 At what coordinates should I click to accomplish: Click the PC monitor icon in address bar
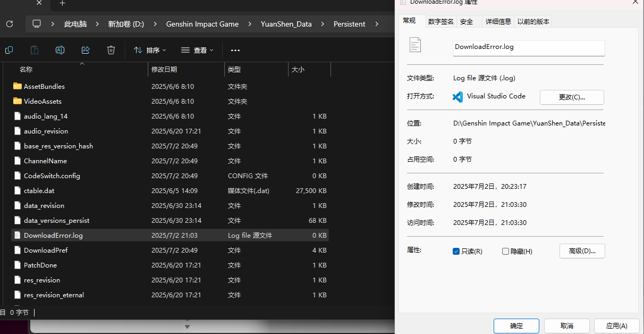[x=37, y=24]
